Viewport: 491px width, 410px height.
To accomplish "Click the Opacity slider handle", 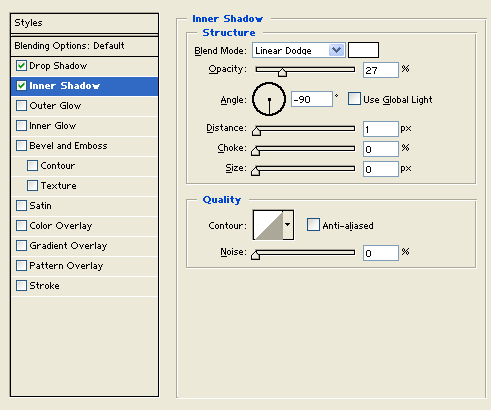I will (282, 72).
